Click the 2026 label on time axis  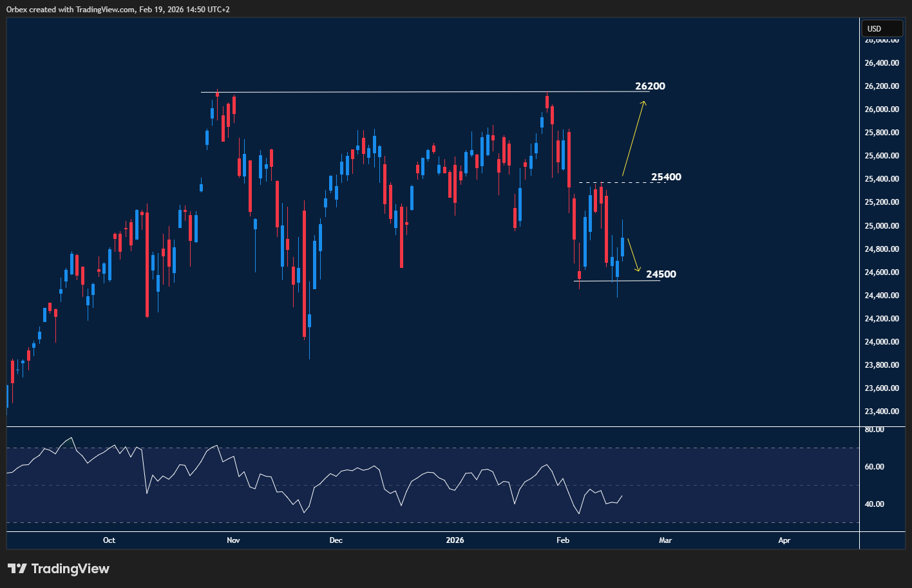click(x=455, y=540)
